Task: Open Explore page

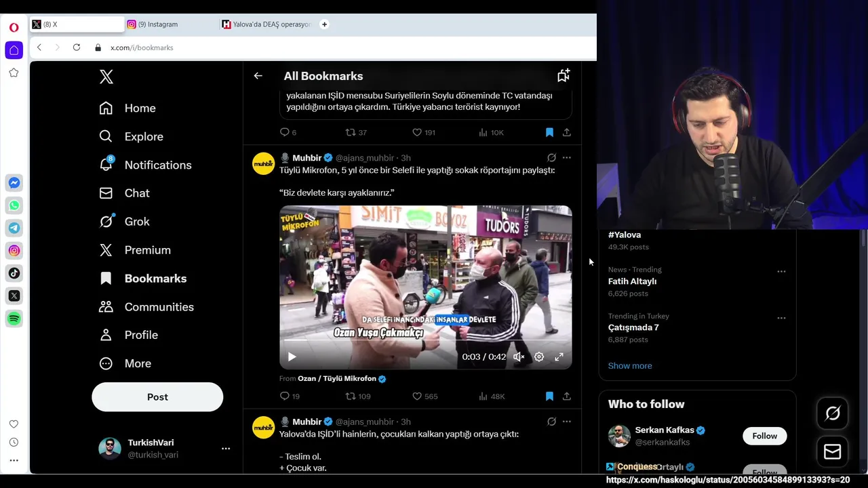Action: coord(131,137)
